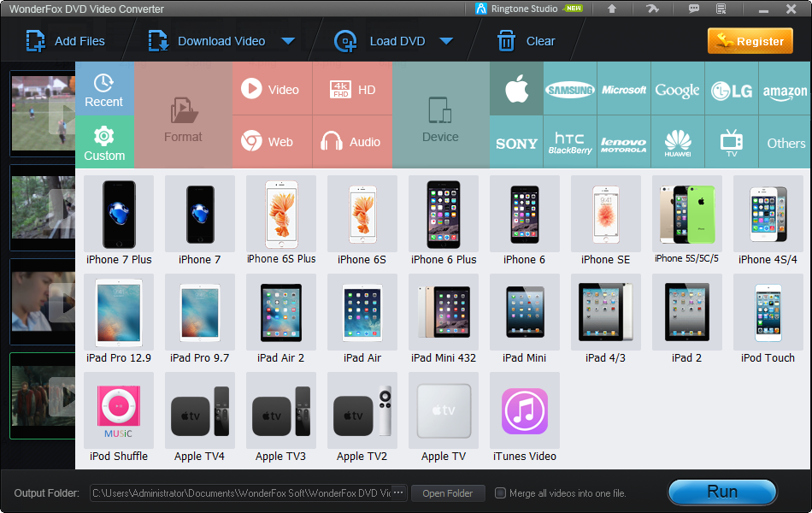Choose the iPad Mini preset
The height and width of the screenshot is (513, 812).
[x=525, y=320]
